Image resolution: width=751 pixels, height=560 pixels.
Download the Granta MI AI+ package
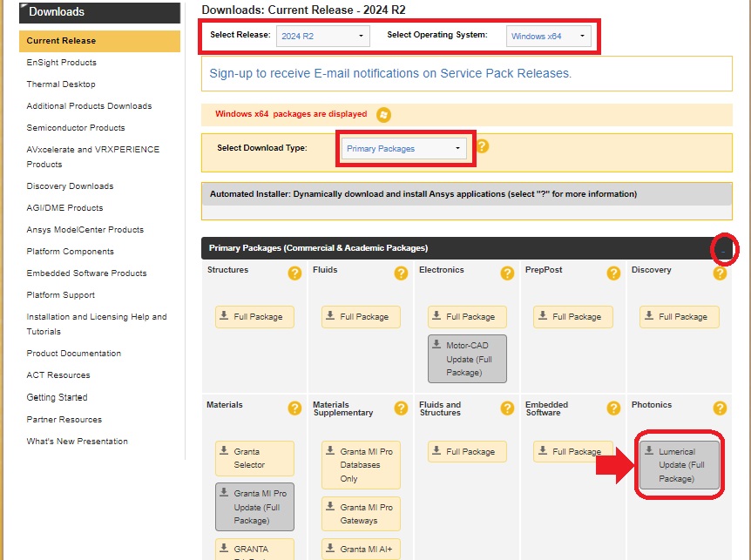[x=362, y=549]
